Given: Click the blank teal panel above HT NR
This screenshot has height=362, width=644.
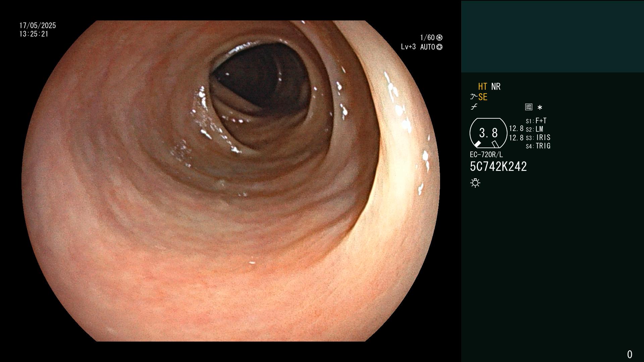Looking at the screenshot, I should [552, 36].
